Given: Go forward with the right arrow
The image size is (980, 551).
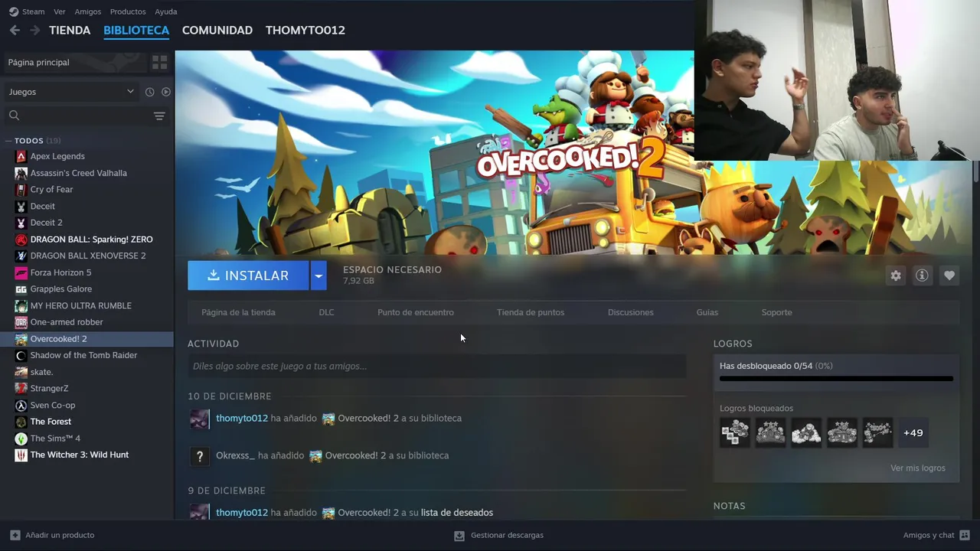Looking at the screenshot, I should pos(34,30).
